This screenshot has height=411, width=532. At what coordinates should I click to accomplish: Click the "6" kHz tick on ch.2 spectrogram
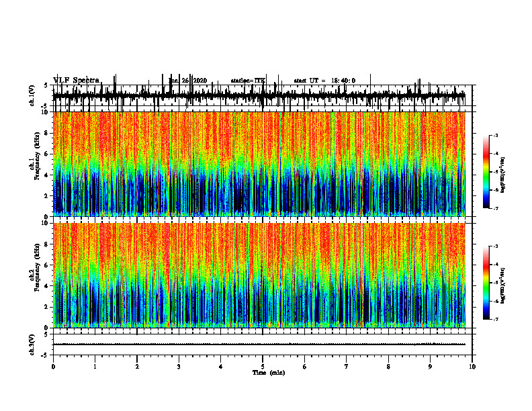tap(47, 265)
